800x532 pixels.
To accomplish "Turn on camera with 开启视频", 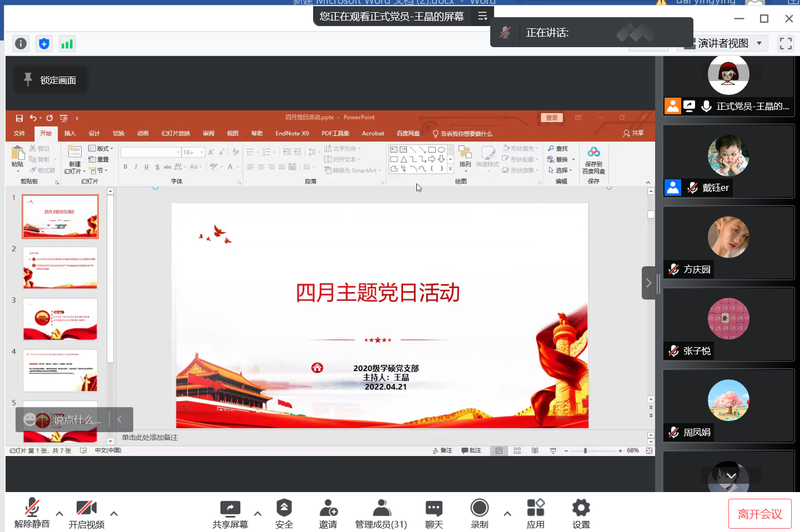I will pyautogui.click(x=86, y=514).
